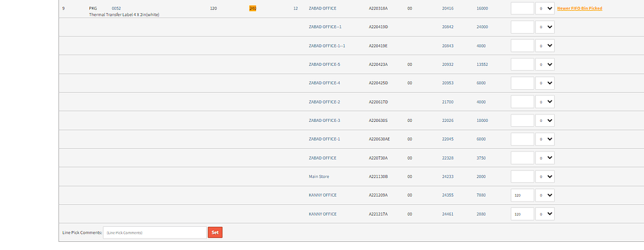The height and width of the screenshot is (250, 644).
Task: Select lot number A221130B
Action: coord(378,177)
